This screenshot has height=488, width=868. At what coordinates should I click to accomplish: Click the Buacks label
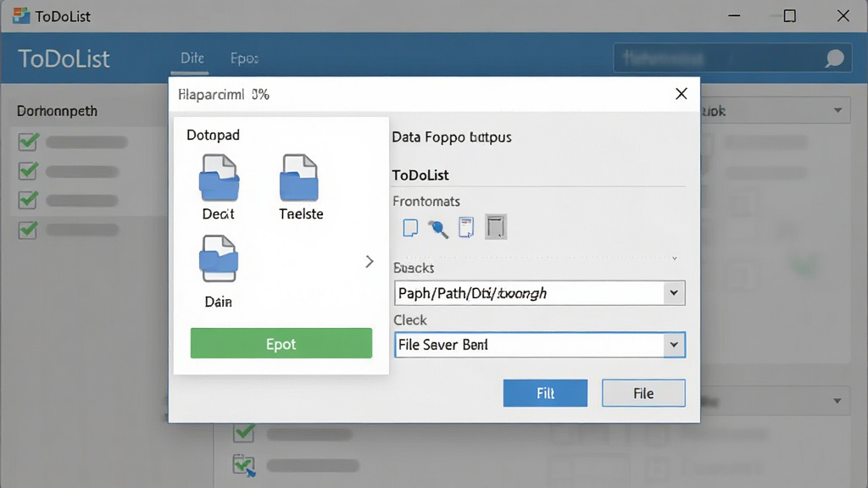pos(414,268)
